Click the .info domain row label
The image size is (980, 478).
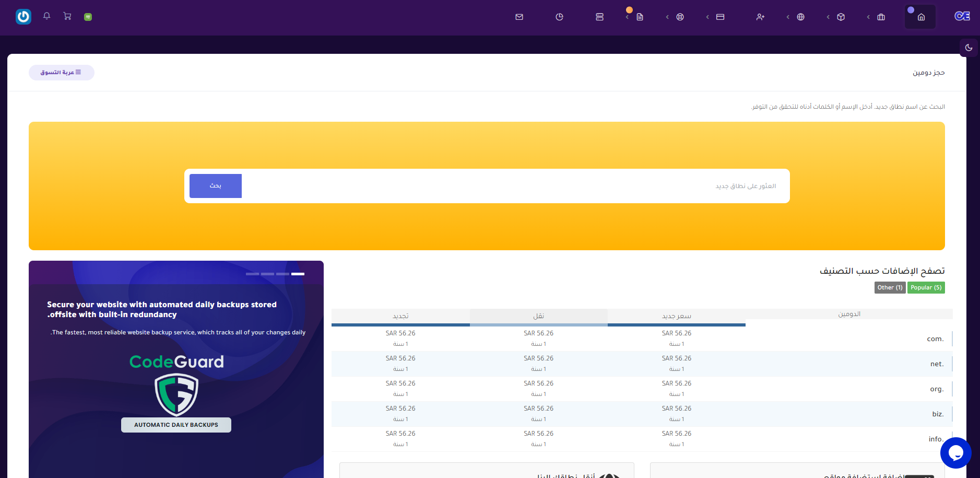(936, 439)
